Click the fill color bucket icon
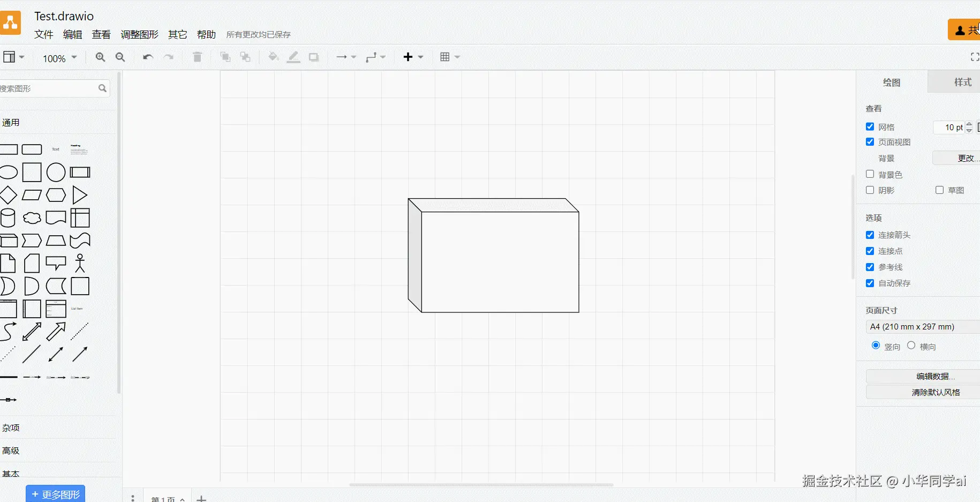This screenshot has height=502, width=980. [x=273, y=57]
